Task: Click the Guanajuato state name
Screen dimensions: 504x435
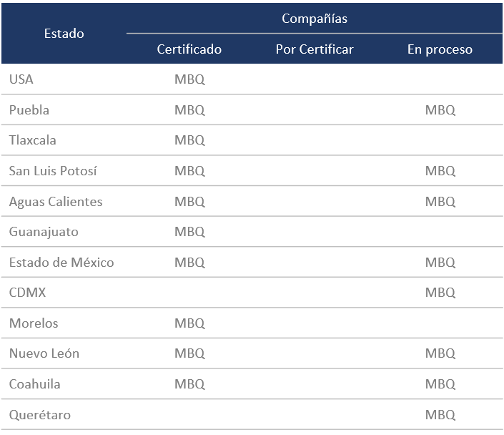Action: coord(44,232)
